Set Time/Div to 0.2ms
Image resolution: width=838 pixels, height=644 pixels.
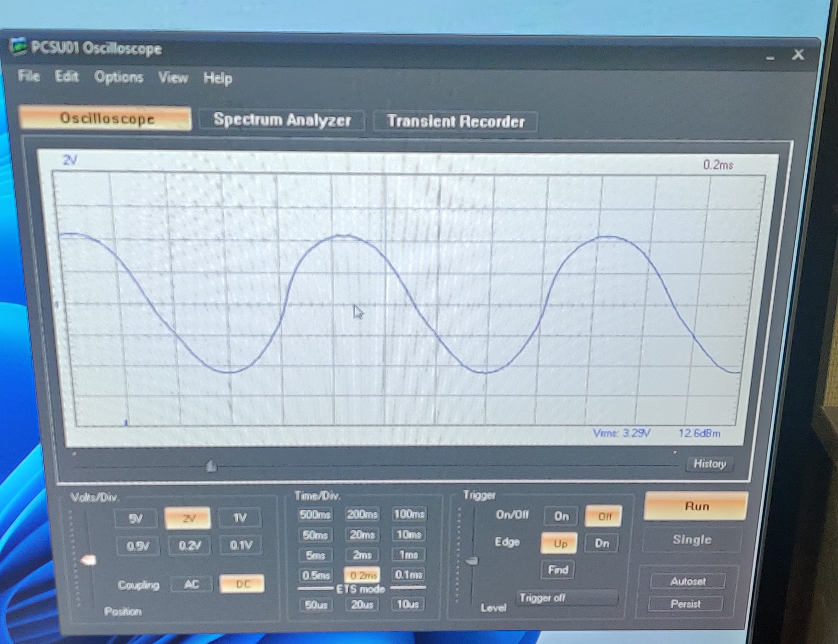tap(362, 575)
